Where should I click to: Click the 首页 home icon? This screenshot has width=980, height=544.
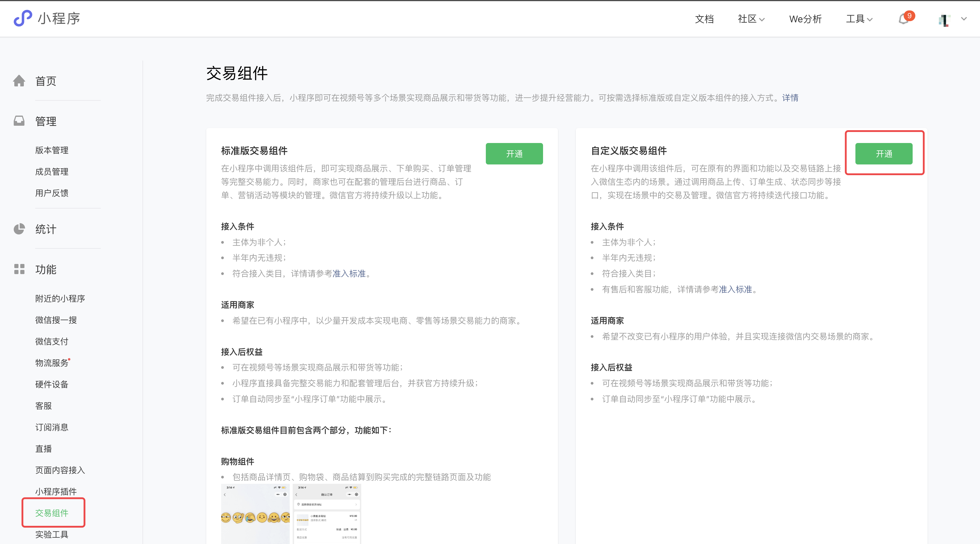19,81
